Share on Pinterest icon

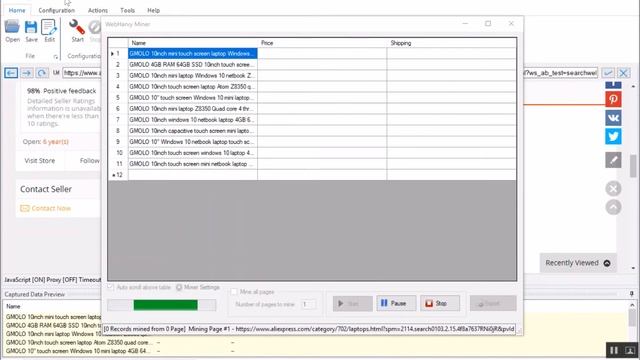(x=613, y=99)
